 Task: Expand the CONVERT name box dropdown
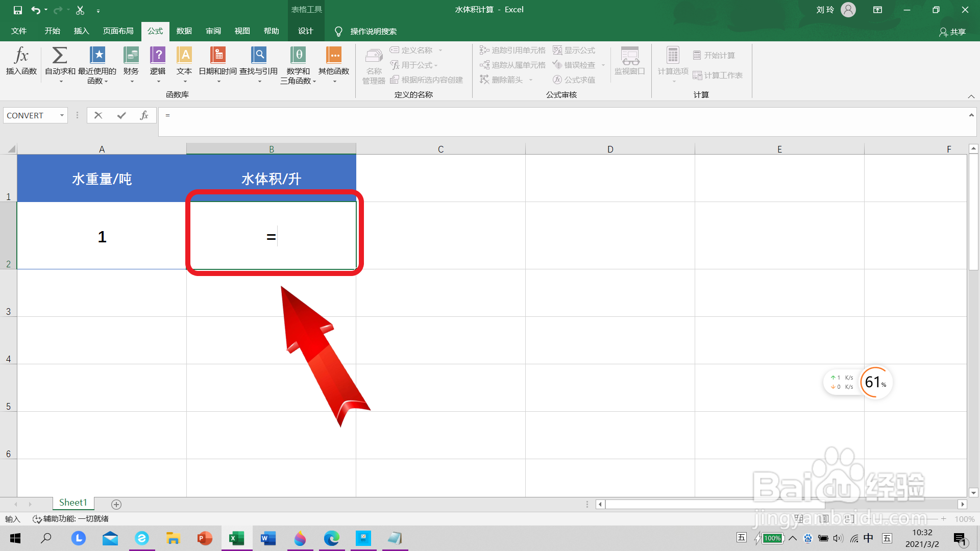[x=62, y=115]
